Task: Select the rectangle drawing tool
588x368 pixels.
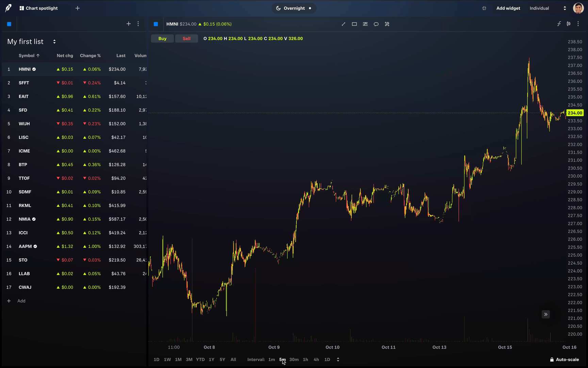Action: (x=354, y=24)
